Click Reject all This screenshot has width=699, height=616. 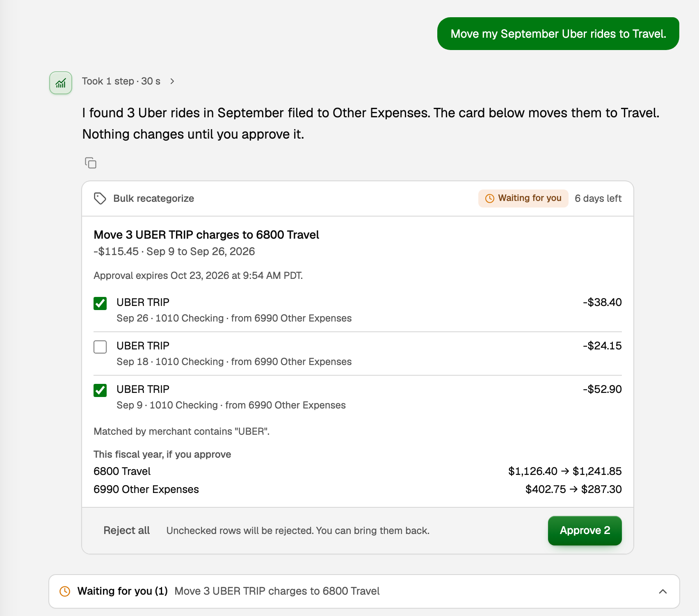126,530
